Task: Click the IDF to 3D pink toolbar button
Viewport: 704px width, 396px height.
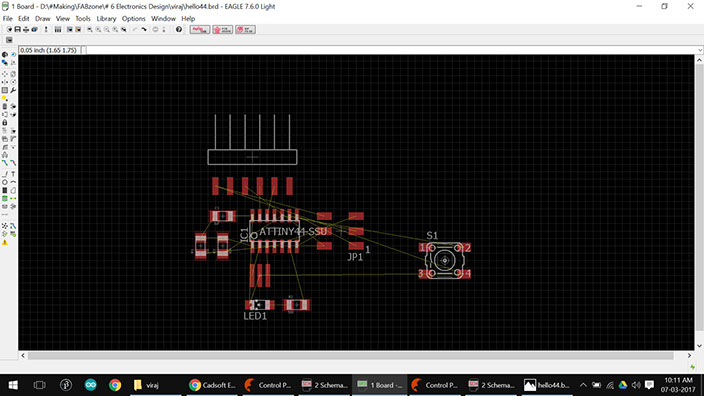Action: pyautogui.click(x=246, y=29)
